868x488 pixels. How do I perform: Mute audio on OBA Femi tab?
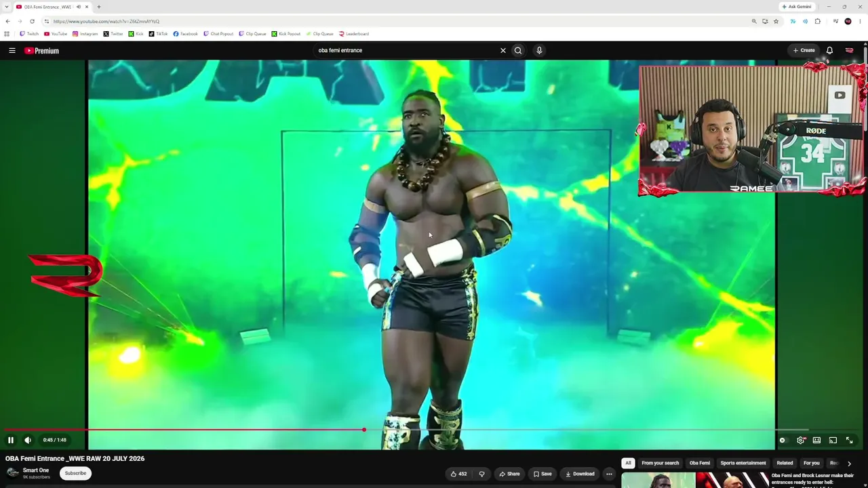click(79, 7)
